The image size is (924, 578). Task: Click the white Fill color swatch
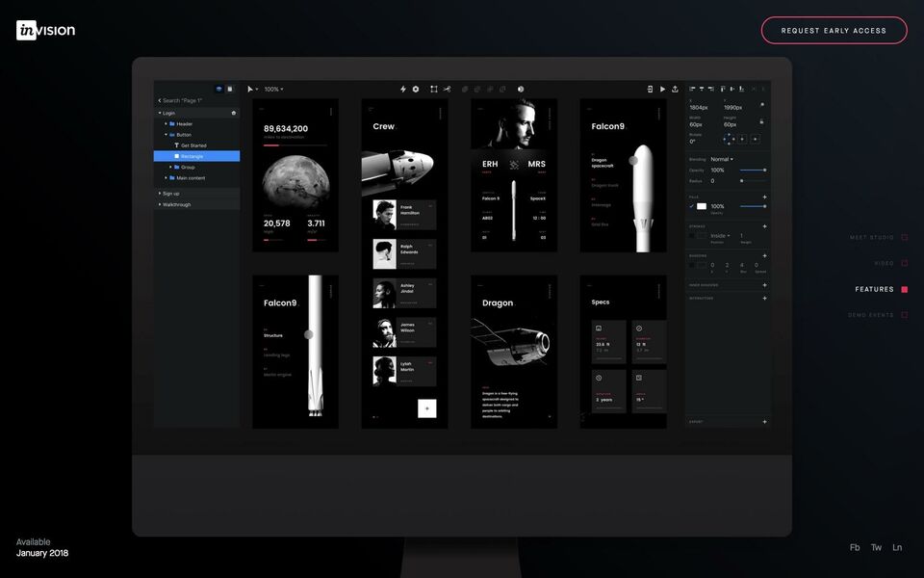click(x=702, y=205)
